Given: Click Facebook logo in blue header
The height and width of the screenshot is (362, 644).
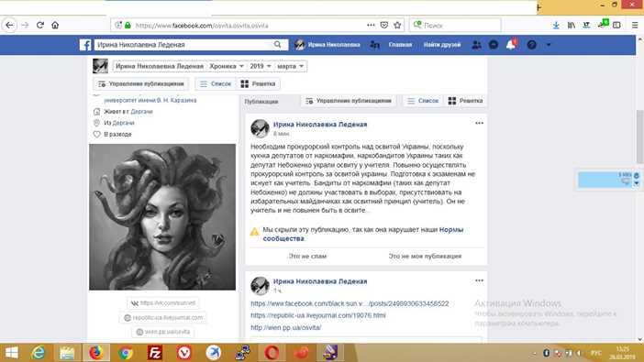Looking at the screenshot, I should 85,45.
